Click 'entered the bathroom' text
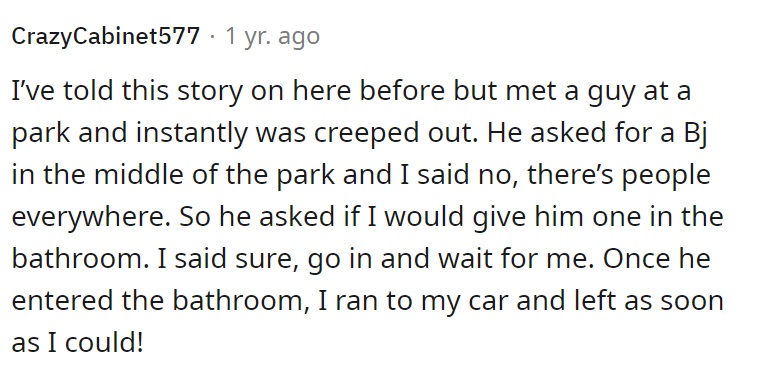This screenshot has width=784, height=370. 160,301
